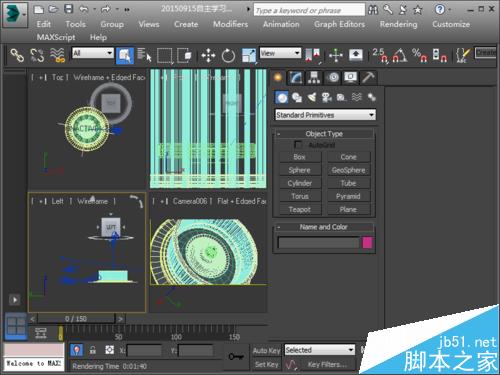Open the Modify command panel tab
This screenshot has width=500, height=375.
pos(296,78)
